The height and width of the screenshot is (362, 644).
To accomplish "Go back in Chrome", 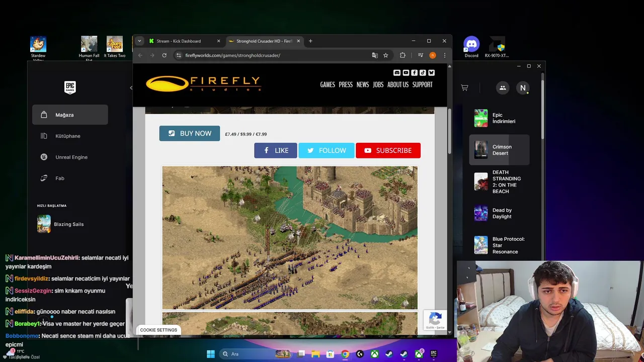I will click(x=140, y=55).
